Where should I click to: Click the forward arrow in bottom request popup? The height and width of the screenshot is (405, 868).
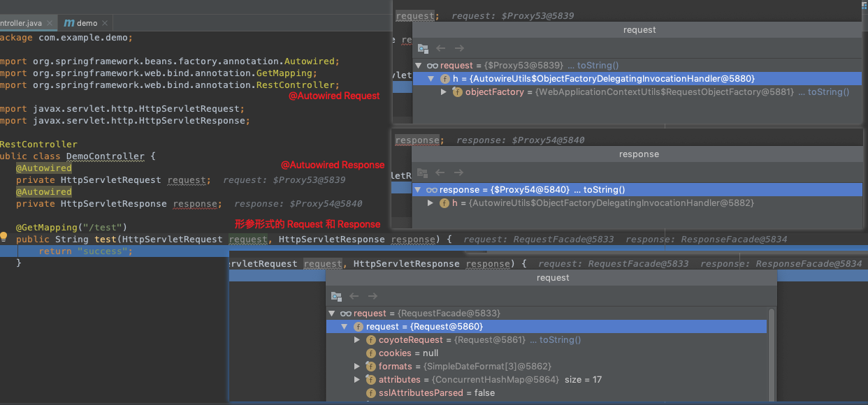coord(372,297)
